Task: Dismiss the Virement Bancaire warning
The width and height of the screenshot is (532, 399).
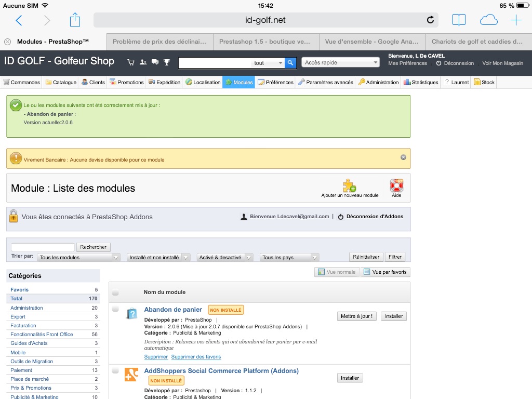Action: 403,157
